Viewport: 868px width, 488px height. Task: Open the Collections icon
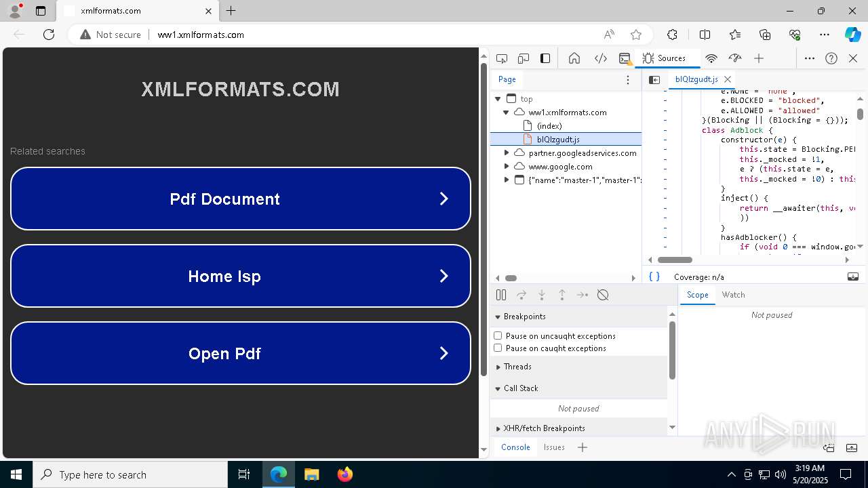(x=765, y=35)
